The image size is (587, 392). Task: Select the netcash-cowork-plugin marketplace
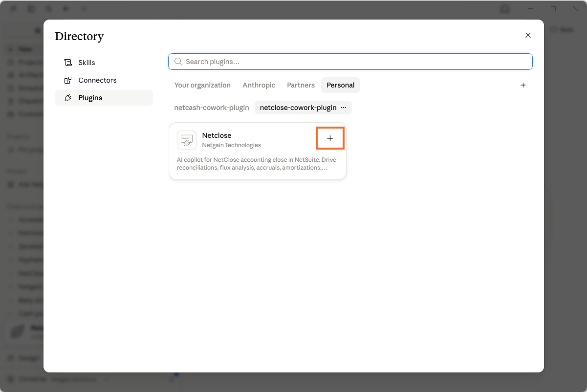tap(212, 108)
